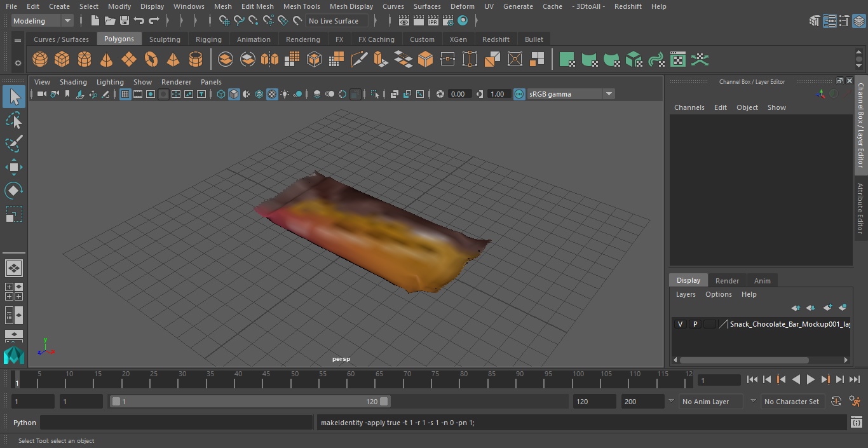Activate the Scale tool
The height and width of the screenshot is (448, 868).
pos(14,214)
